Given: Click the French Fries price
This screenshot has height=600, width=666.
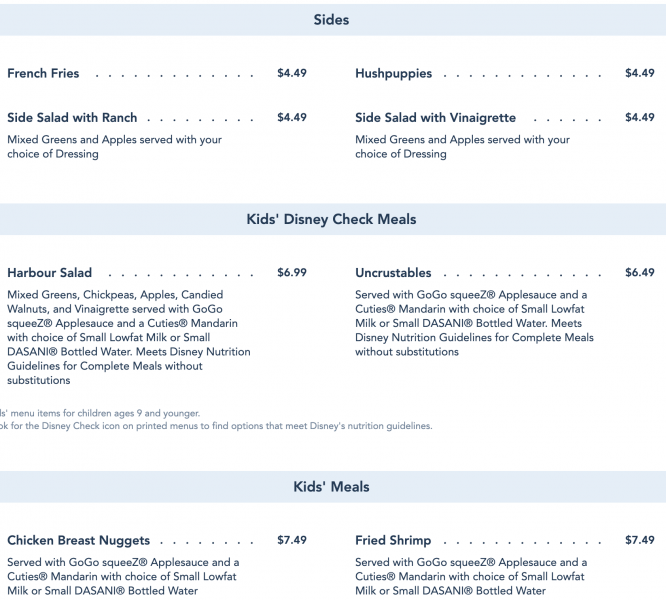Looking at the screenshot, I should coord(292,74).
